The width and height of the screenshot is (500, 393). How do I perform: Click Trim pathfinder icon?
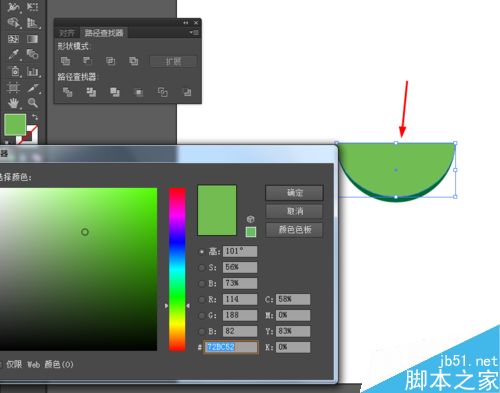[91, 92]
